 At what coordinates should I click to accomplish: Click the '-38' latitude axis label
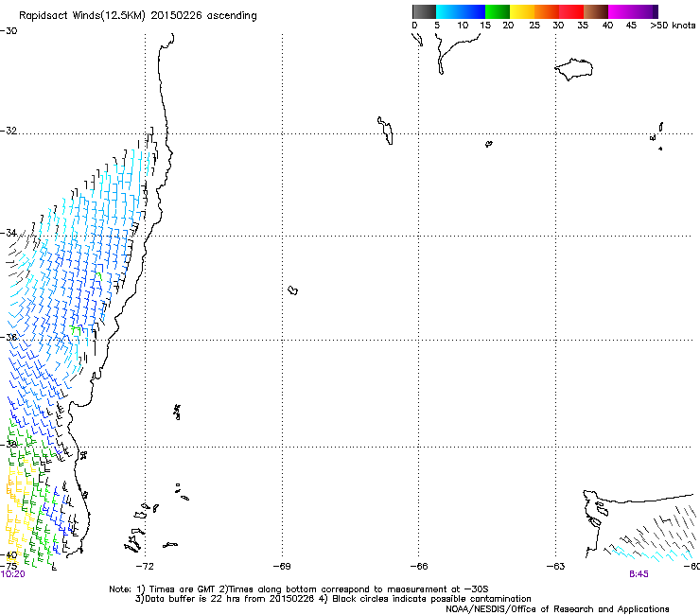pyautogui.click(x=9, y=445)
